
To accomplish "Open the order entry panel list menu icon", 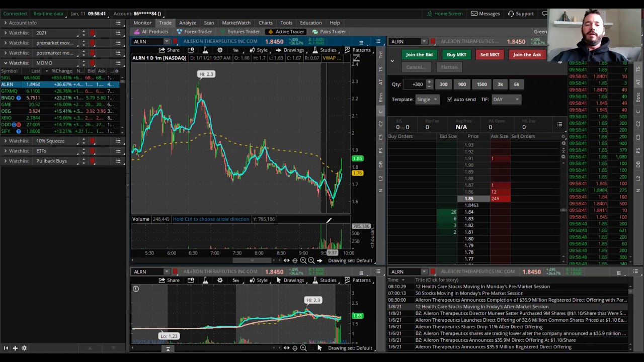I will tap(559, 125).
